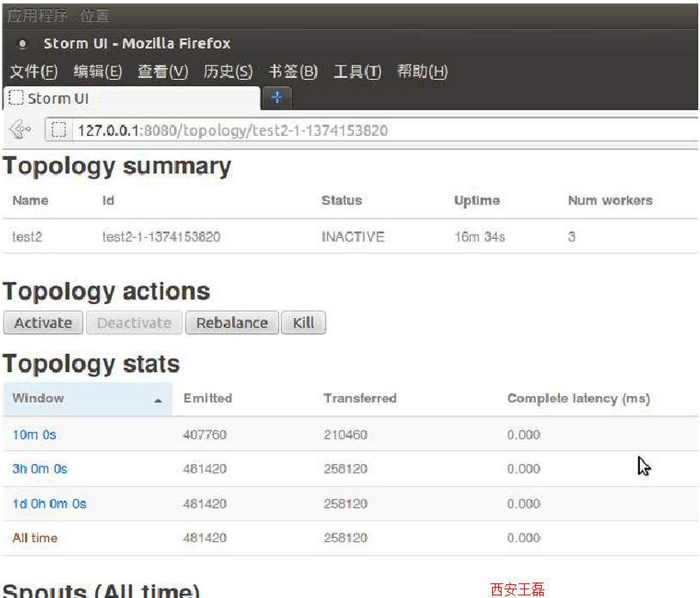Open the 编辑(E) Edit menu
The image size is (700, 598).
pos(97,72)
